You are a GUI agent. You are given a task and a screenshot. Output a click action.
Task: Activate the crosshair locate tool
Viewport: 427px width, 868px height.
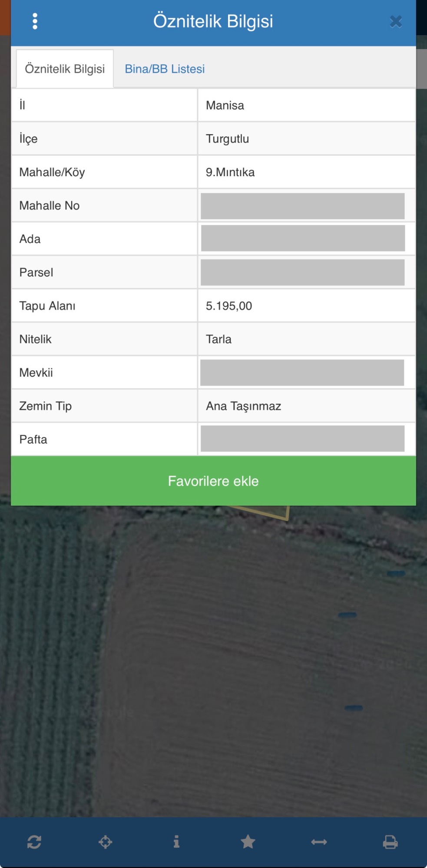click(105, 842)
